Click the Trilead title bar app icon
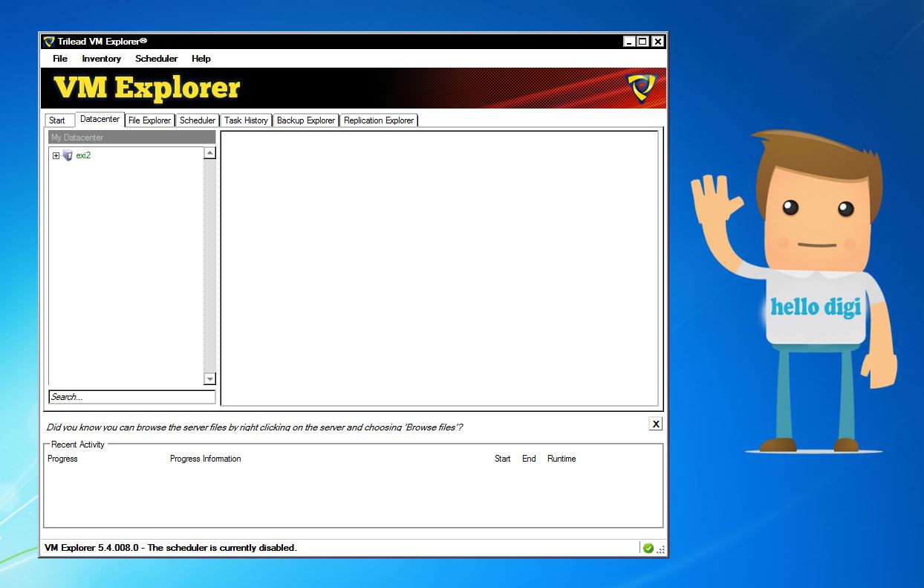The width and height of the screenshot is (924, 588). [49, 42]
